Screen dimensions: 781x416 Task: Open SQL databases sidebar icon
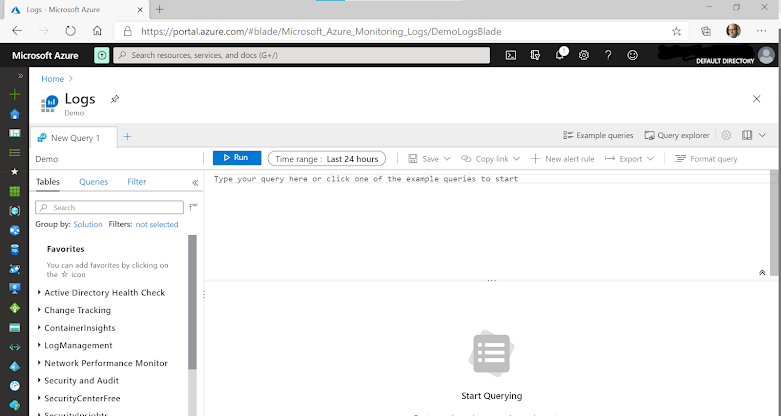pos(14,250)
